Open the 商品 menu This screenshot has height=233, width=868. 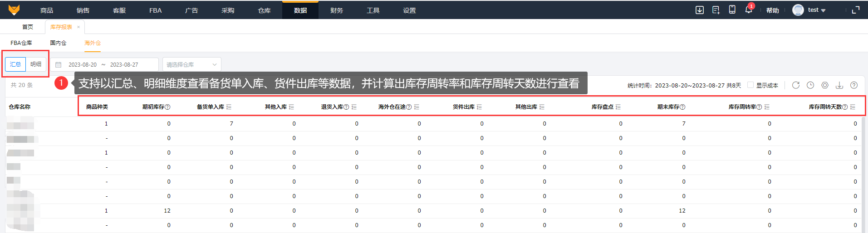pos(47,10)
